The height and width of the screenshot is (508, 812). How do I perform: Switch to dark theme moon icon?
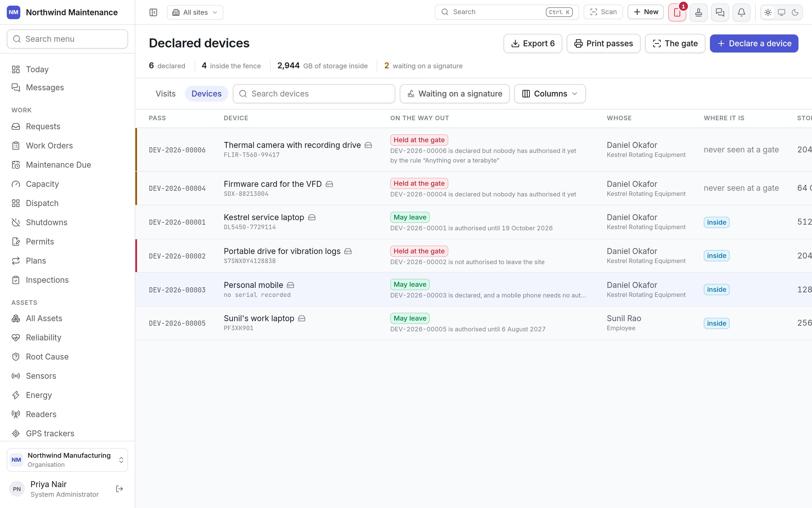coord(795,12)
